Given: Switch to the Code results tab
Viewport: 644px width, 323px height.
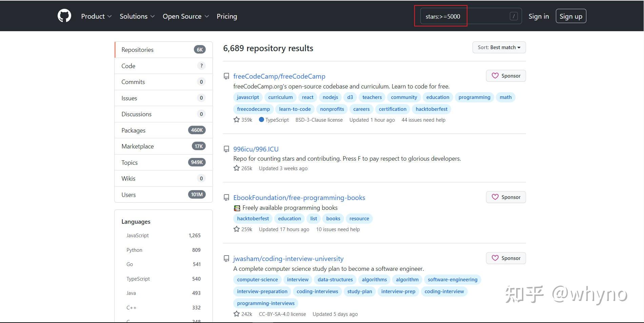Looking at the screenshot, I should [x=128, y=66].
